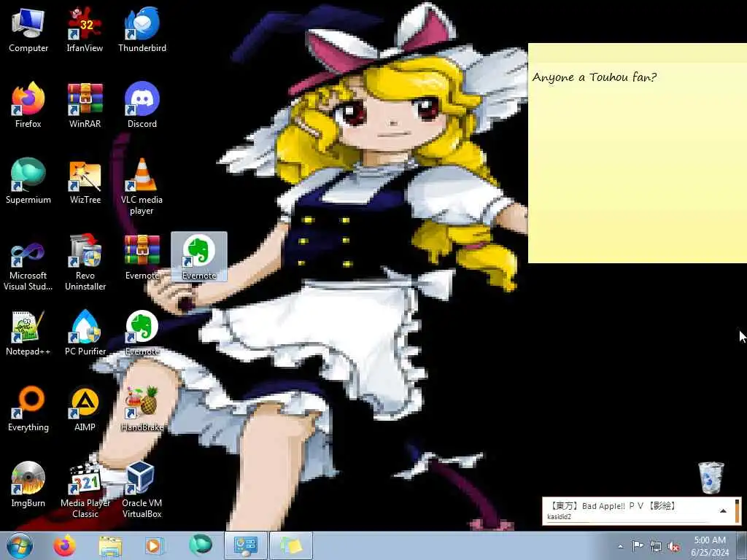Show hidden system tray icons

[x=620, y=546]
